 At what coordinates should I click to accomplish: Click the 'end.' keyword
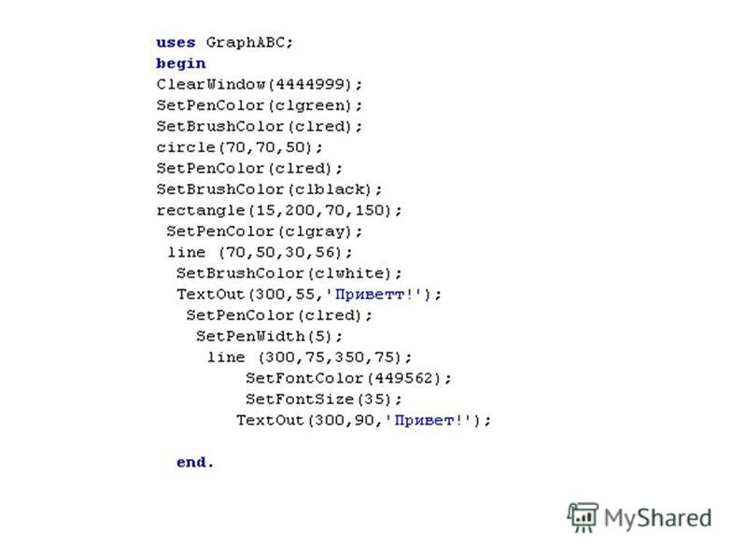click(195, 462)
